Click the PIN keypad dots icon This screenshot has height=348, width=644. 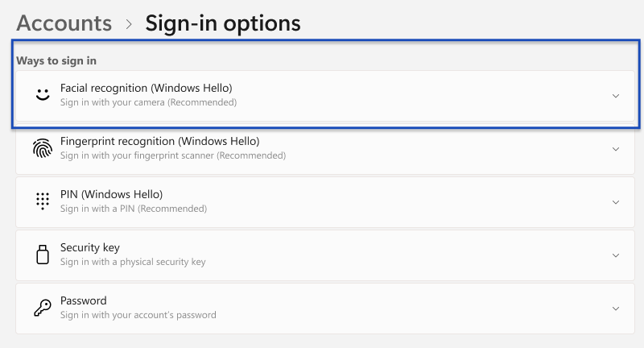tap(43, 201)
